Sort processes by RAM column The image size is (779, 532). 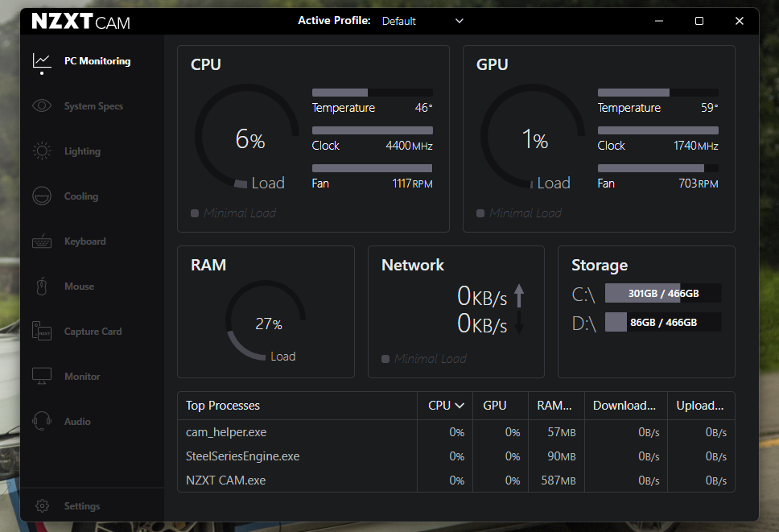554,406
